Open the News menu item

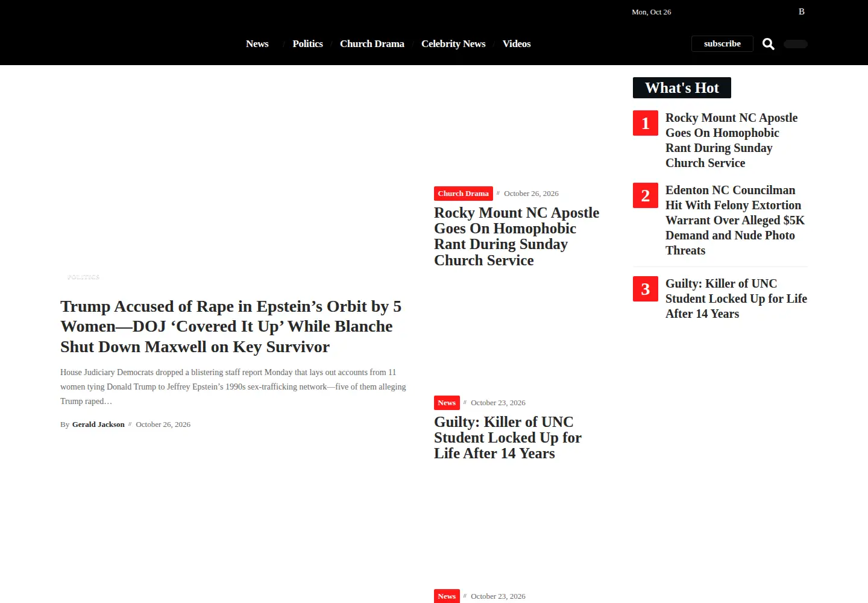click(x=257, y=44)
